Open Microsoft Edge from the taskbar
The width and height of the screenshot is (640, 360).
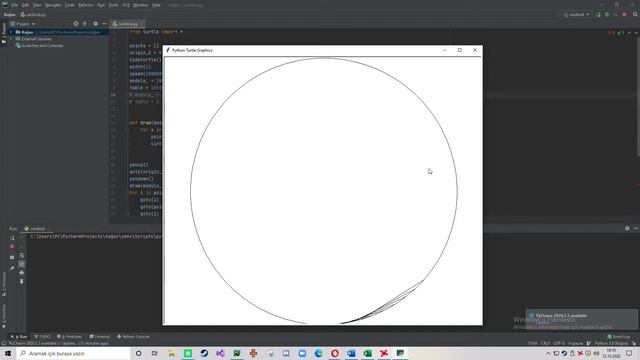pos(318,353)
